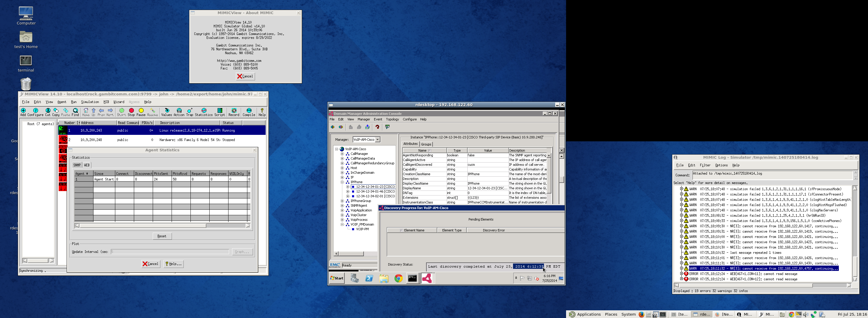Image resolution: width=868 pixels, height=318 pixels.
Task: Open Statistics from the MIMICView toolbar
Action: pos(204,112)
